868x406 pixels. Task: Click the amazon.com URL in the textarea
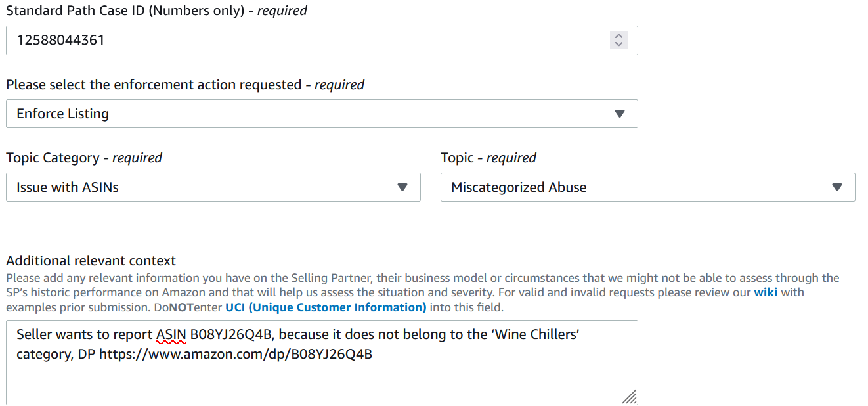[236, 355]
